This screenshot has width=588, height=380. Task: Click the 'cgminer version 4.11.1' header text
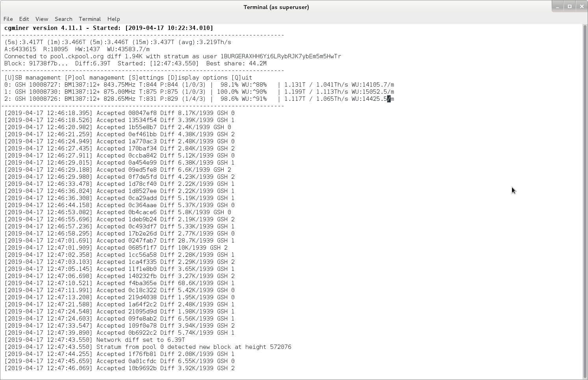[x=43, y=28]
